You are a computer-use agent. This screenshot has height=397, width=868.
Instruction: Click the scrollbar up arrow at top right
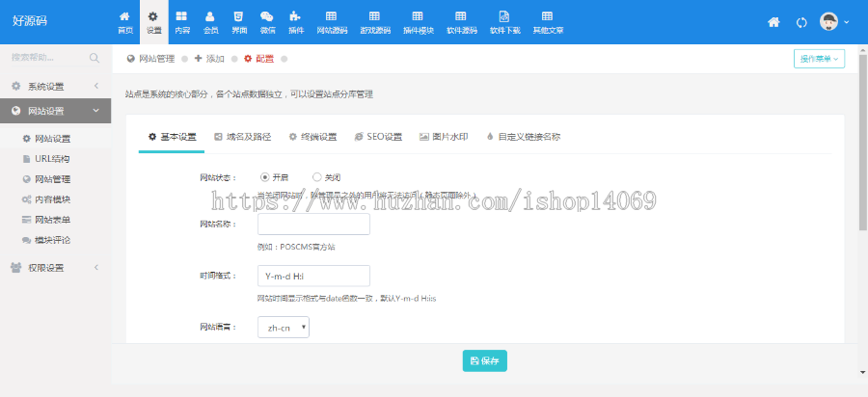pyautogui.click(x=863, y=49)
